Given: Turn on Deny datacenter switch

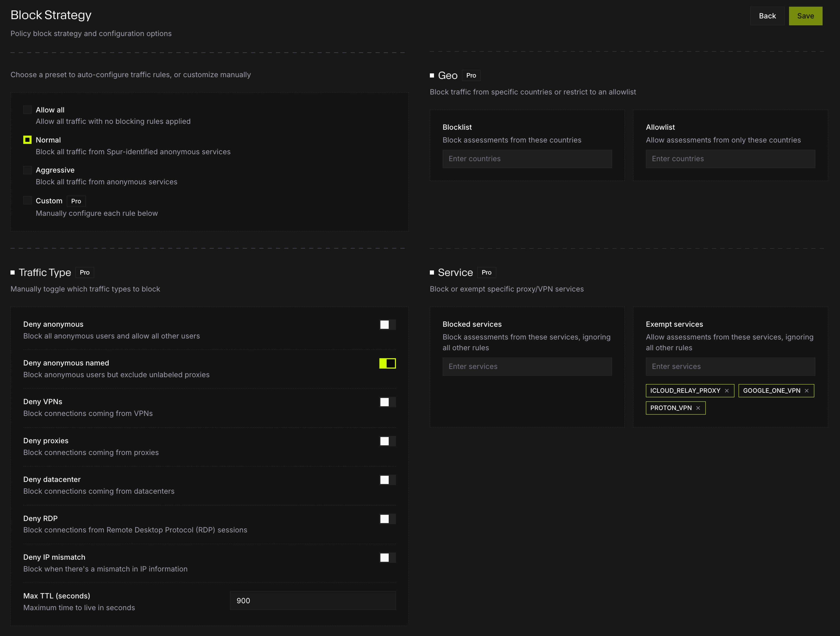Looking at the screenshot, I should [387, 480].
